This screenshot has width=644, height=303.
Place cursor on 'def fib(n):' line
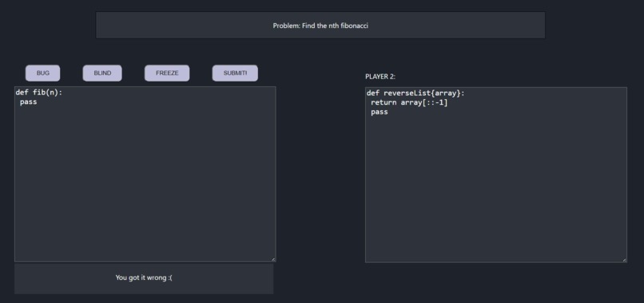coord(38,93)
